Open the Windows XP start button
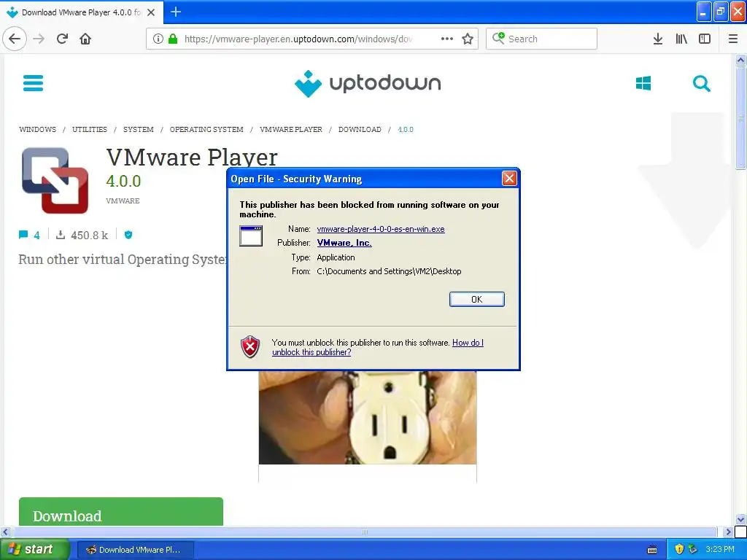747x560 pixels. pyautogui.click(x=34, y=550)
